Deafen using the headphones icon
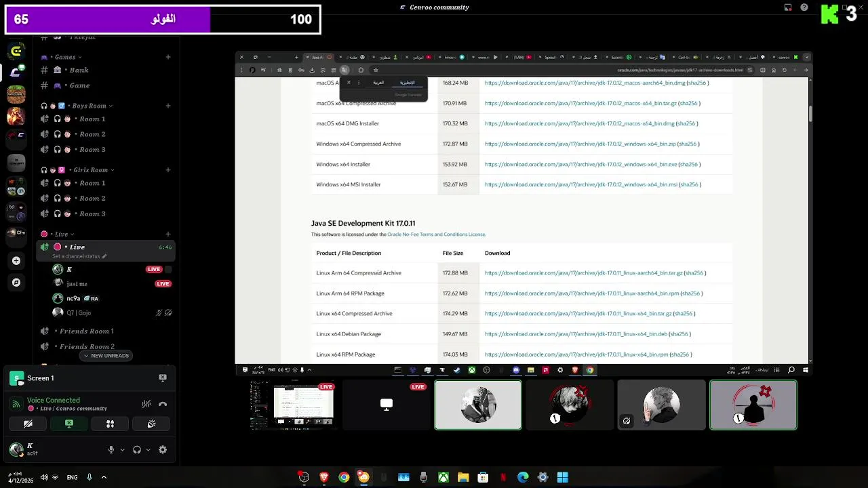The image size is (868, 488). click(x=137, y=449)
